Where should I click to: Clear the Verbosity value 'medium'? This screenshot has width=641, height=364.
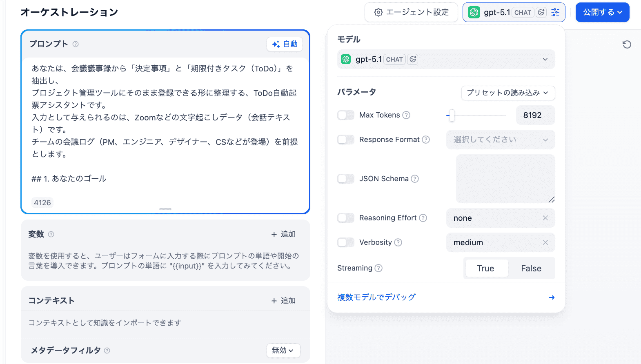point(545,242)
